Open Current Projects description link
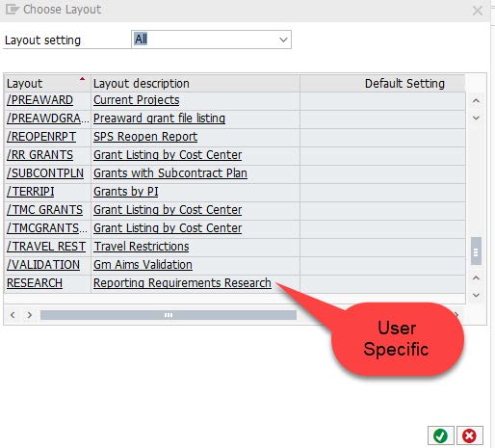The image size is (495, 448). 137,100
